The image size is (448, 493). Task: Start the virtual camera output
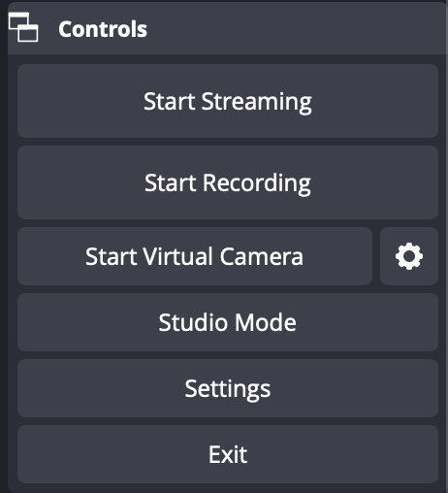coord(195,256)
